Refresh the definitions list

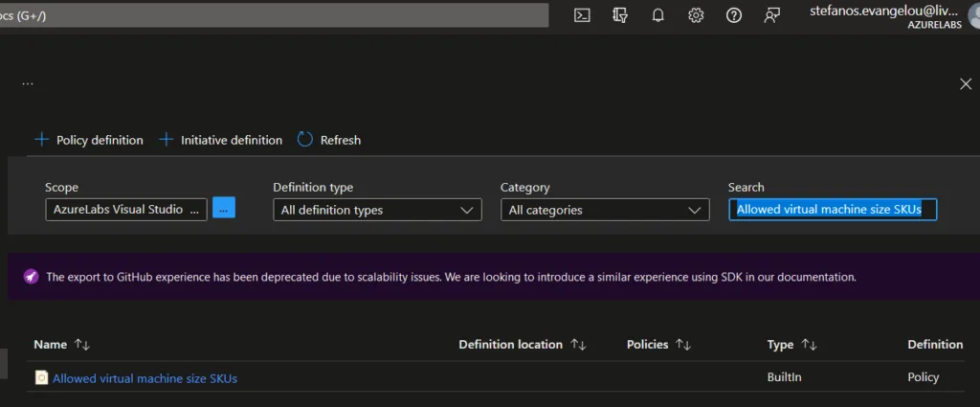329,140
